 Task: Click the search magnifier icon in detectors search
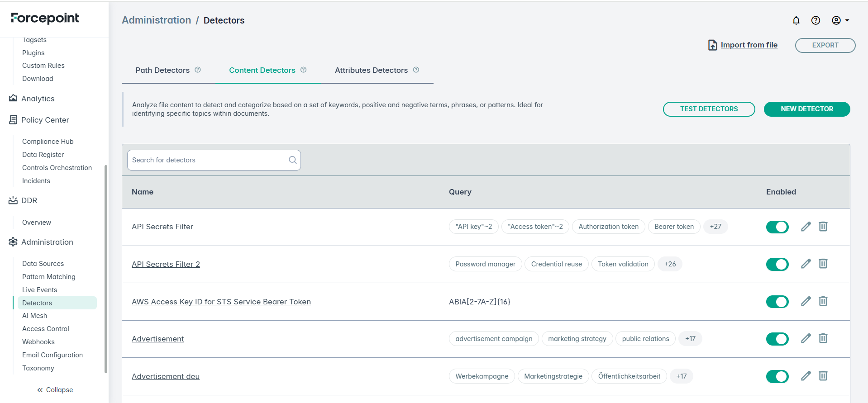292,160
